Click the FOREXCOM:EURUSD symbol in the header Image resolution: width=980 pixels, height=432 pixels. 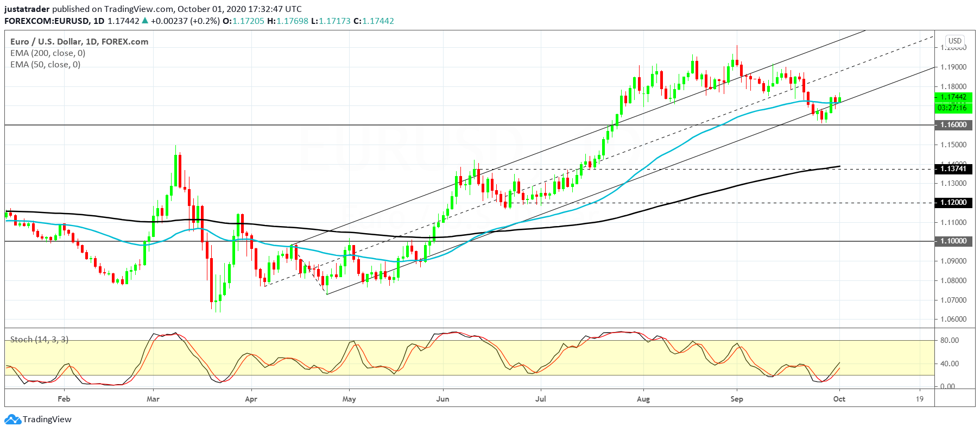47,21
